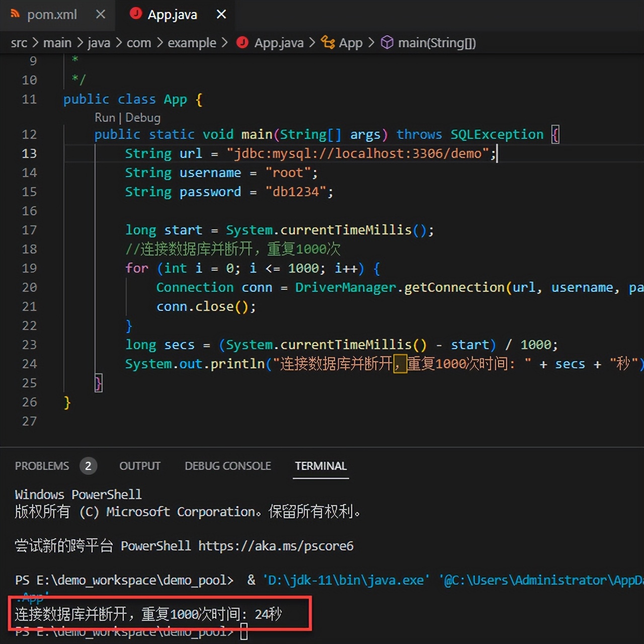Click Debug above the main method
The image size is (644, 644).
coord(142,117)
